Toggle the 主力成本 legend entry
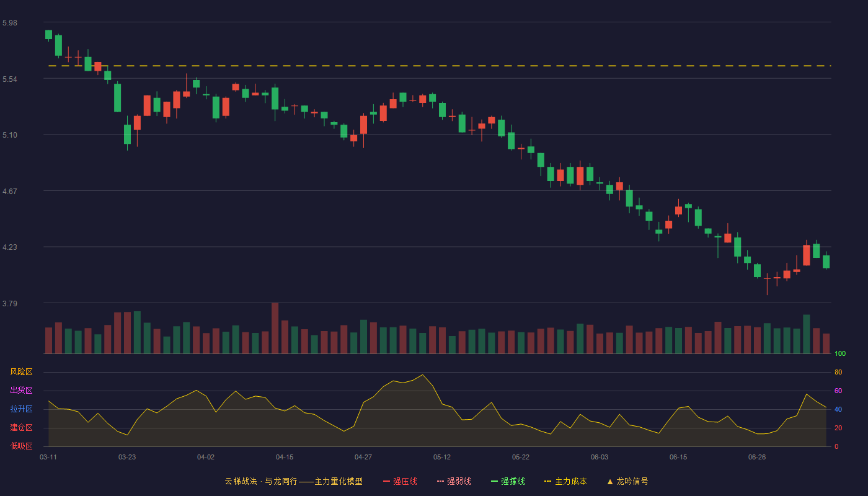 (565, 481)
